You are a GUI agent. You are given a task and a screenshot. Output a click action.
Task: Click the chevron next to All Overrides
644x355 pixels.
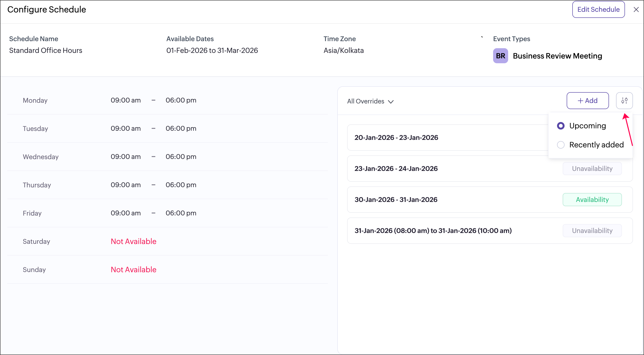[391, 102]
